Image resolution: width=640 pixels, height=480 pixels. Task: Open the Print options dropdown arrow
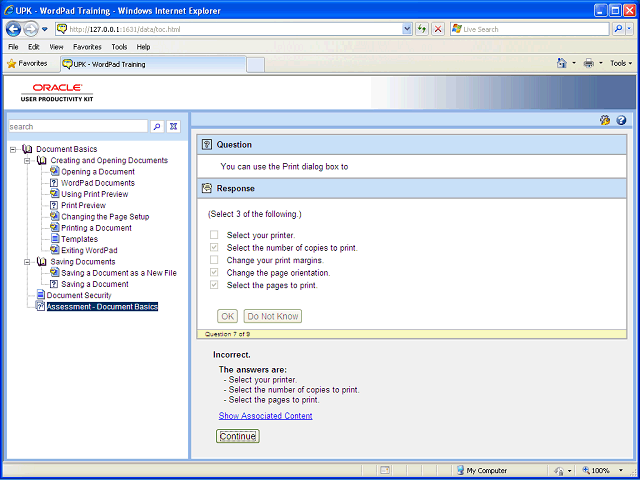(600, 63)
